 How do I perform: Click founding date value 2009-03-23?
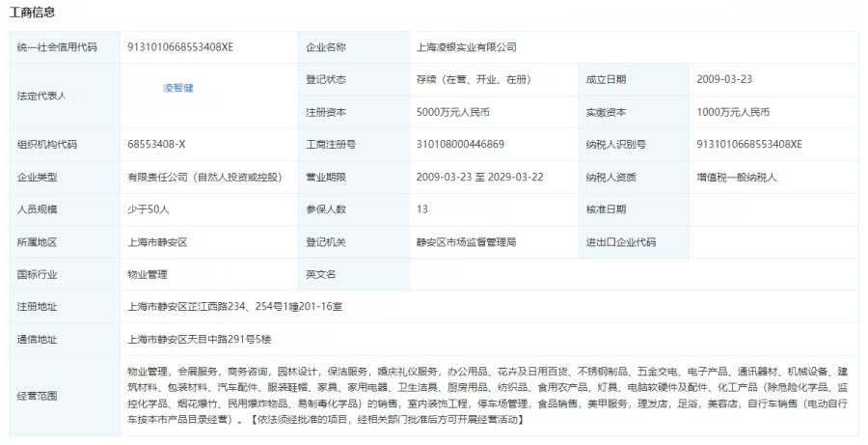click(724, 79)
